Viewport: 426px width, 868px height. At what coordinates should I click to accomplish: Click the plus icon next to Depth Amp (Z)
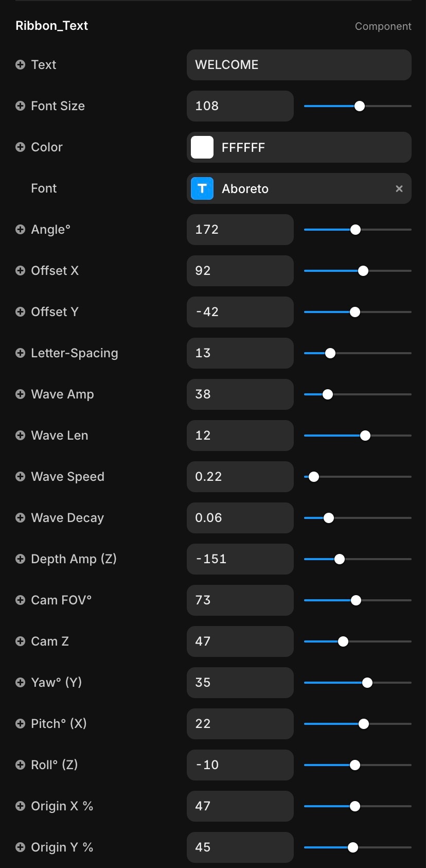[20, 559]
